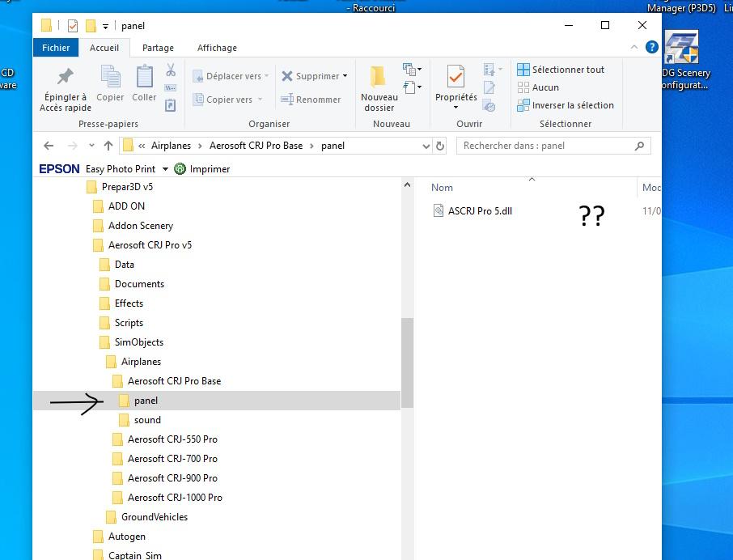
Task: Open quick access toolbar customize dropdown
Action: (106, 26)
